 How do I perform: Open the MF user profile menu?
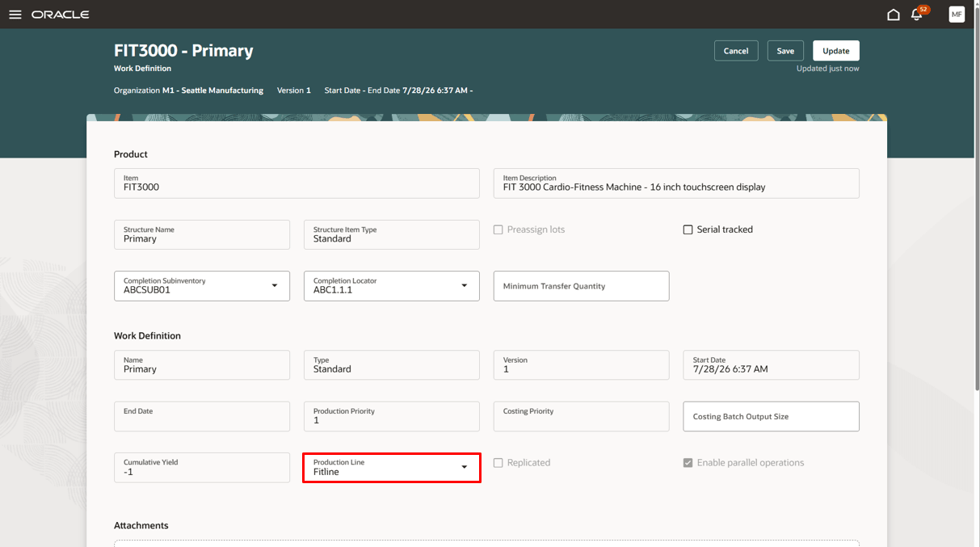click(957, 15)
